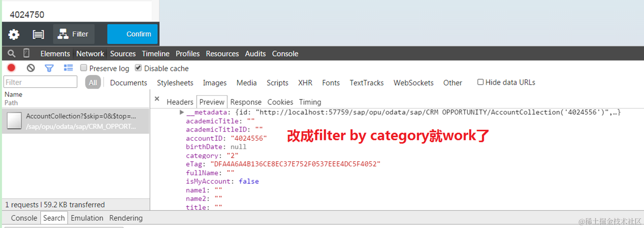This screenshot has height=228, width=644.
Task: Filter requests by Fonts
Action: pos(331,83)
